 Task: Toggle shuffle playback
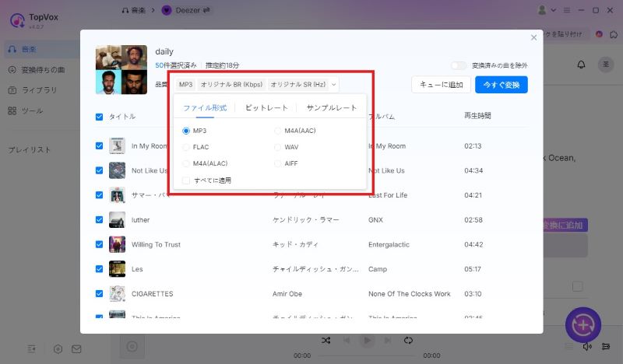point(326,340)
